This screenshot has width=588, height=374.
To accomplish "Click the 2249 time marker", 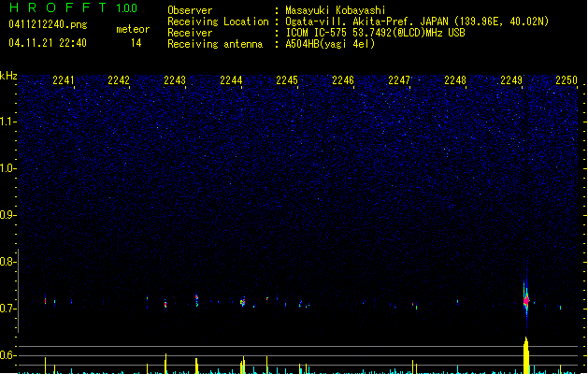I will point(511,80).
